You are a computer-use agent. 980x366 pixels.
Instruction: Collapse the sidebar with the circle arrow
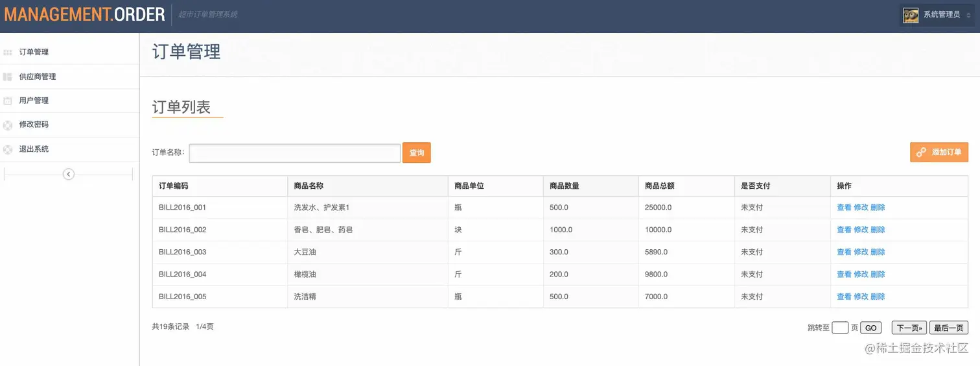(x=68, y=174)
